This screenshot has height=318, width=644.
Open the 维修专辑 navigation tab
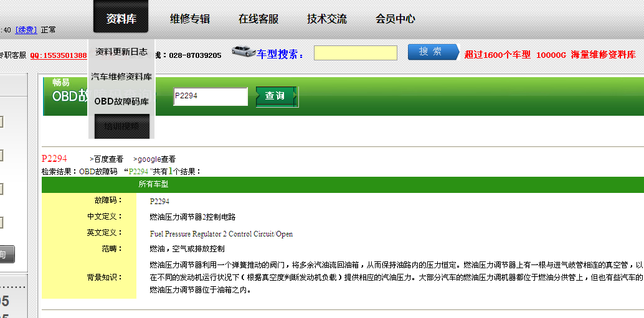tap(190, 19)
